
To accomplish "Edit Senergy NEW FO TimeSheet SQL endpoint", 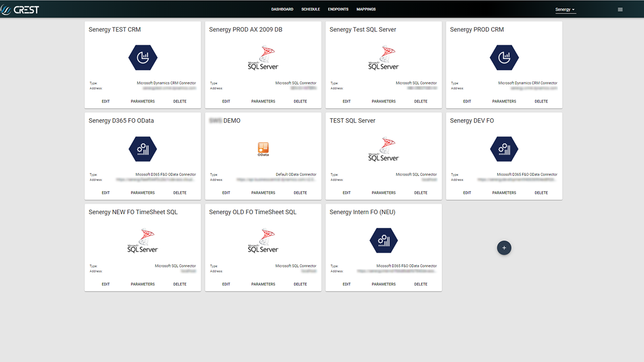I will (x=106, y=284).
